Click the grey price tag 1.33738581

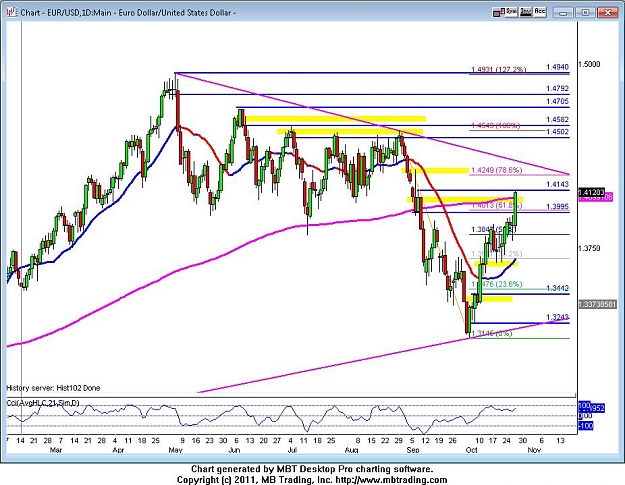click(598, 304)
